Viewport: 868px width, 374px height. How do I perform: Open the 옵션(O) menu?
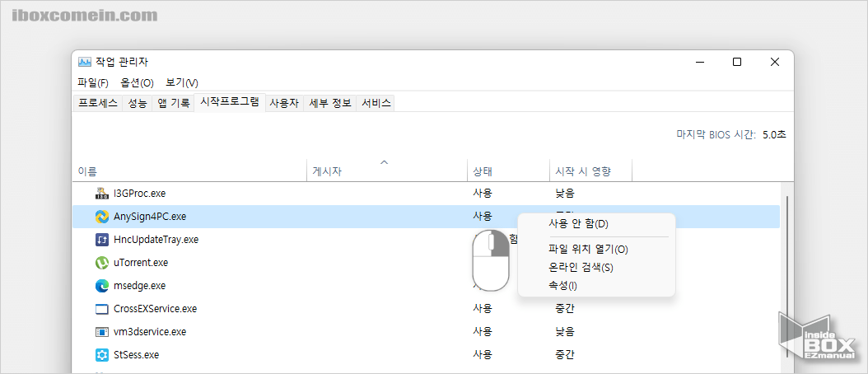(137, 83)
